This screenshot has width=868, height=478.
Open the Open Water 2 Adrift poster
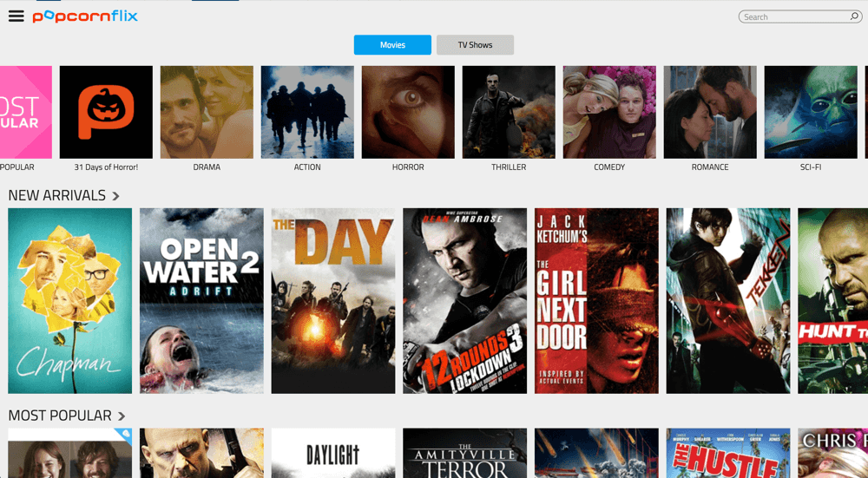(201, 301)
